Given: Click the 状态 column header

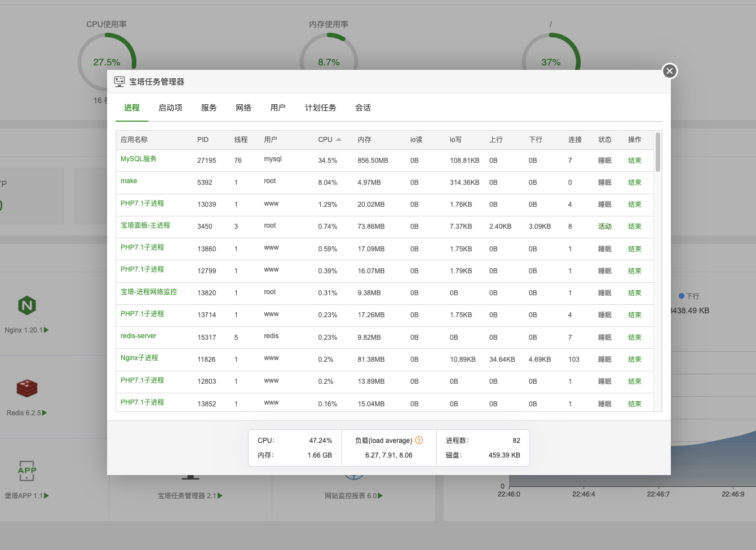Looking at the screenshot, I should pyautogui.click(x=605, y=140).
